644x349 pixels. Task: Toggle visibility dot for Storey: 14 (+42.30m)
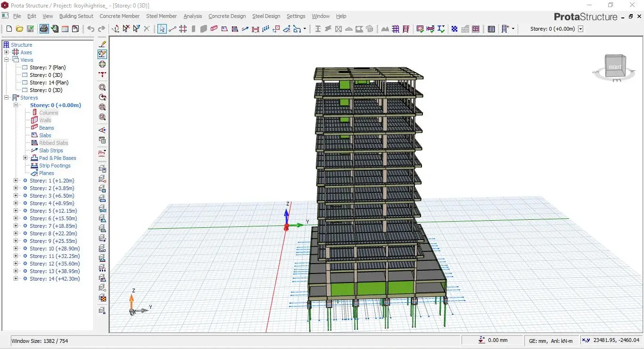(x=25, y=279)
